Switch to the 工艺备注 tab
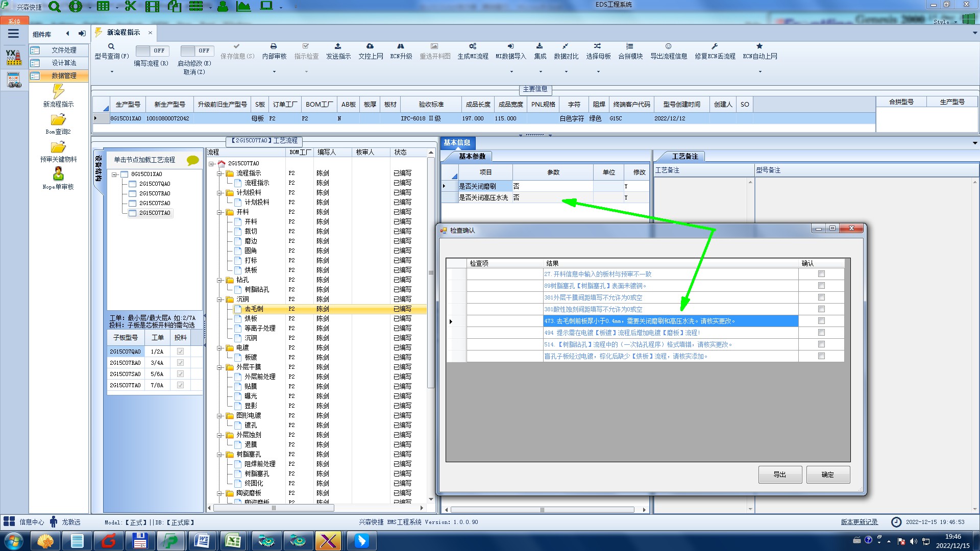The height and width of the screenshot is (551, 980). (x=684, y=156)
